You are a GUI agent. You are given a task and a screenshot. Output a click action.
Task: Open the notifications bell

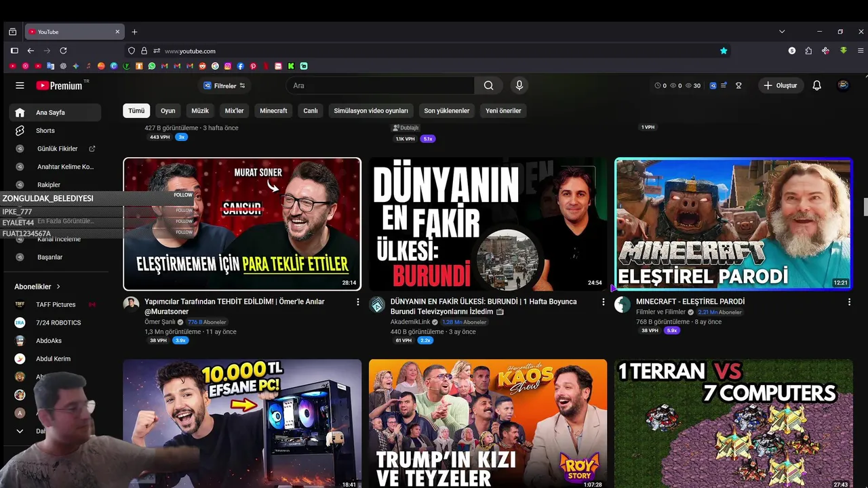[x=817, y=85]
